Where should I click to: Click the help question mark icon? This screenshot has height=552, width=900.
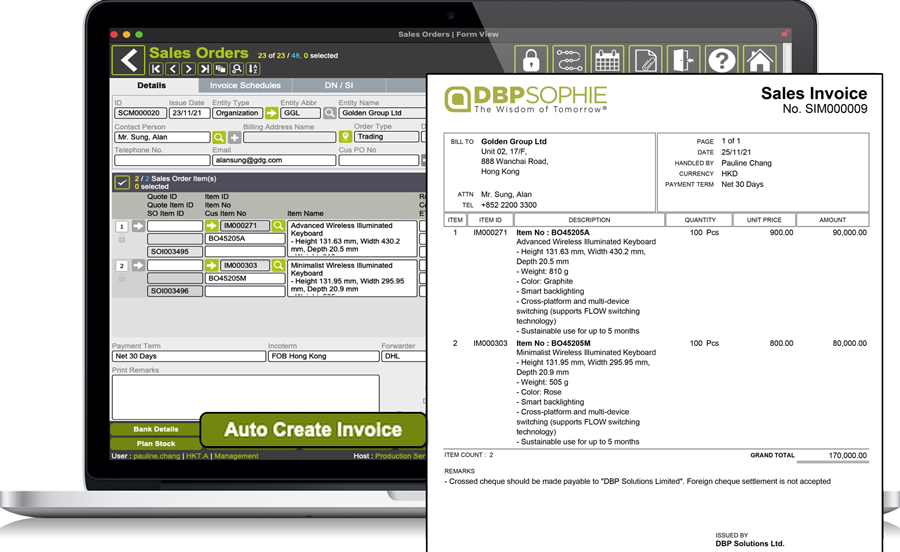click(x=721, y=61)
